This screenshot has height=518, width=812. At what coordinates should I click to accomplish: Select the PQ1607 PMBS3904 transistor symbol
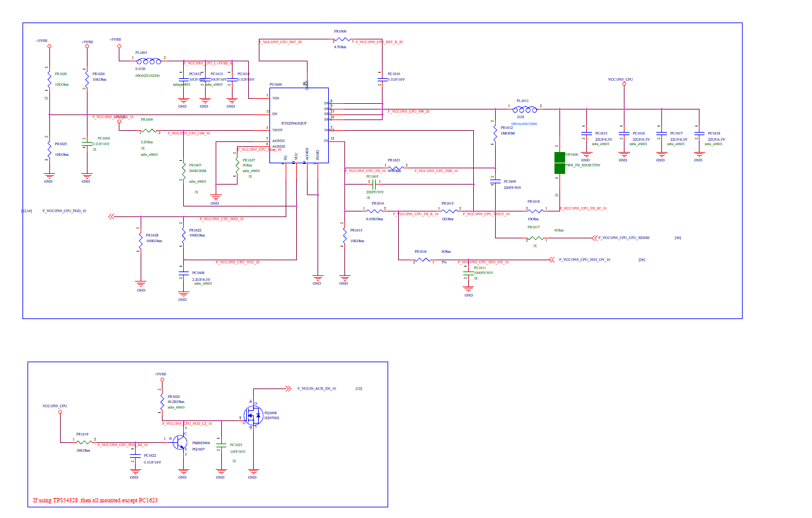(x=180, y=443)
